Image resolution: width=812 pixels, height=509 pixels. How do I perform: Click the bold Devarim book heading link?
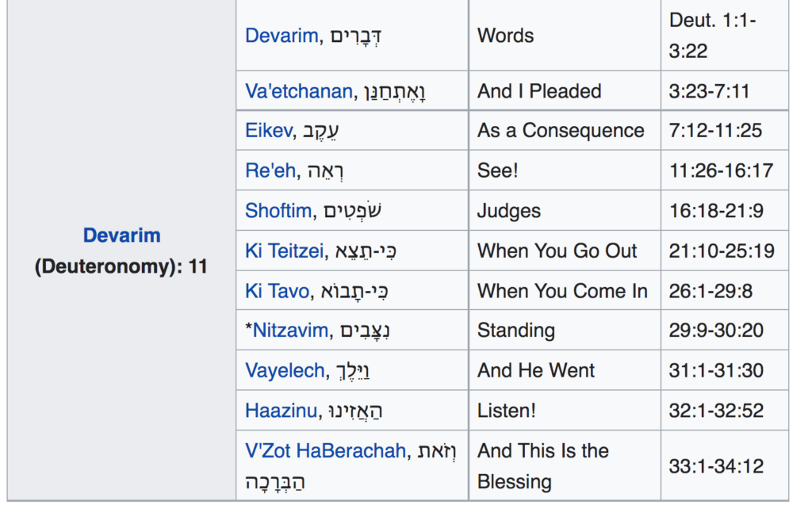pyautogui.click(x=121, y=235)
